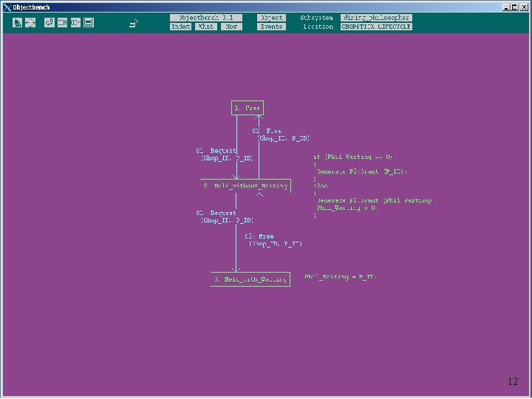The height and width of the screenshot is (399, 532).
Task: Open the What button
Action: [206, 27]
